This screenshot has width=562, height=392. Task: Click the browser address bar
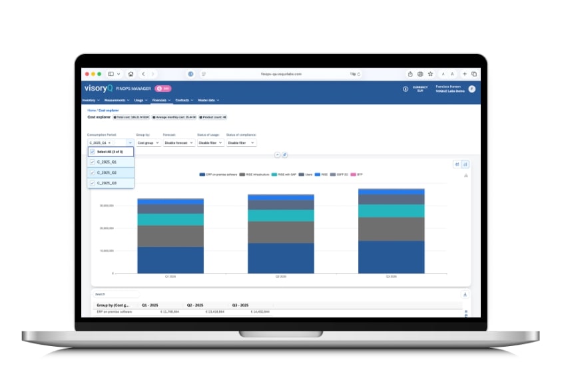[x=281, y=74]
